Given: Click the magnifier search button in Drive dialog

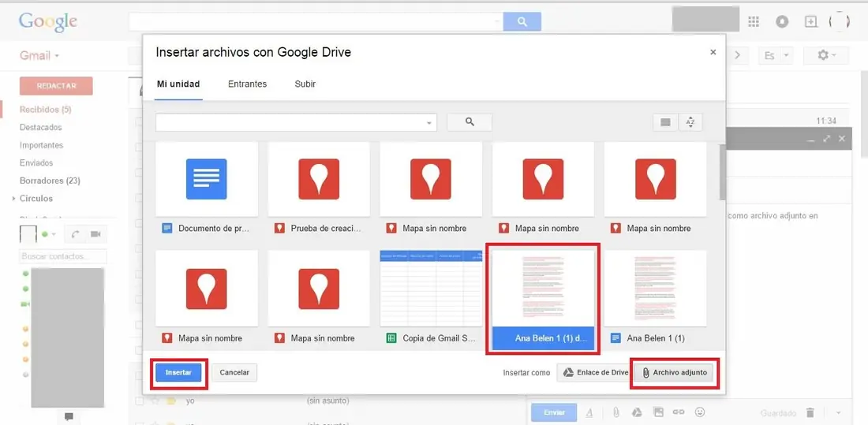Looking at the screenshot, I should 470,122.
